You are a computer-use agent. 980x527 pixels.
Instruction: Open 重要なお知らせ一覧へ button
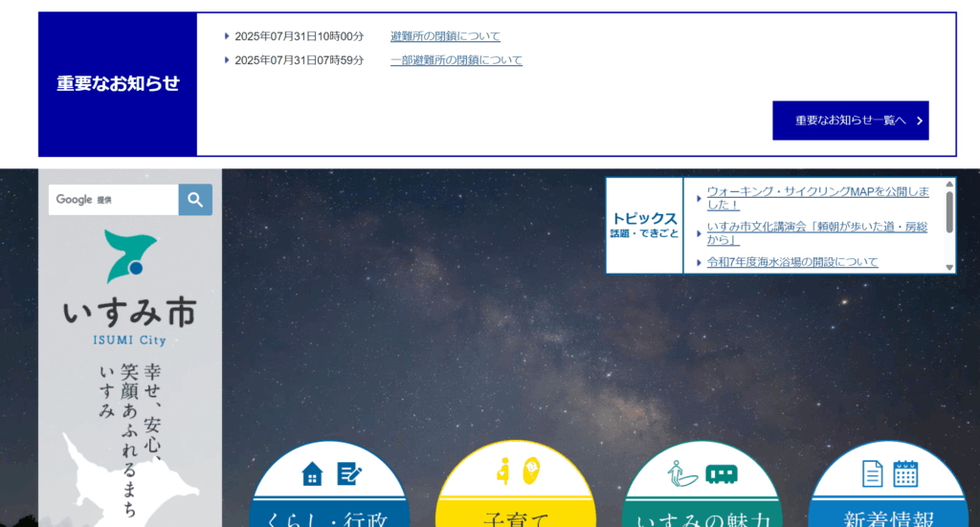851,121
